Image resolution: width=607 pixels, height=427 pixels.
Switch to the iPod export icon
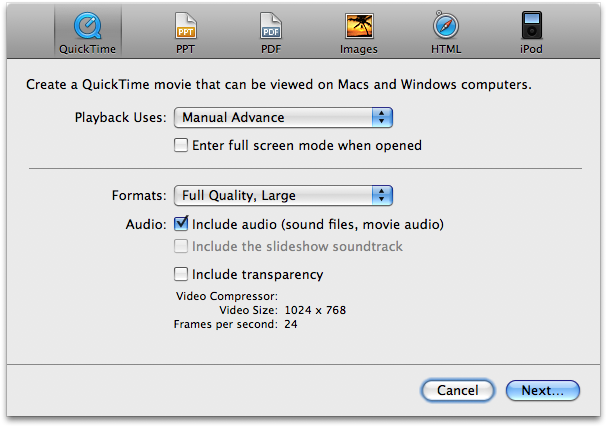click(x=532, y=26)
